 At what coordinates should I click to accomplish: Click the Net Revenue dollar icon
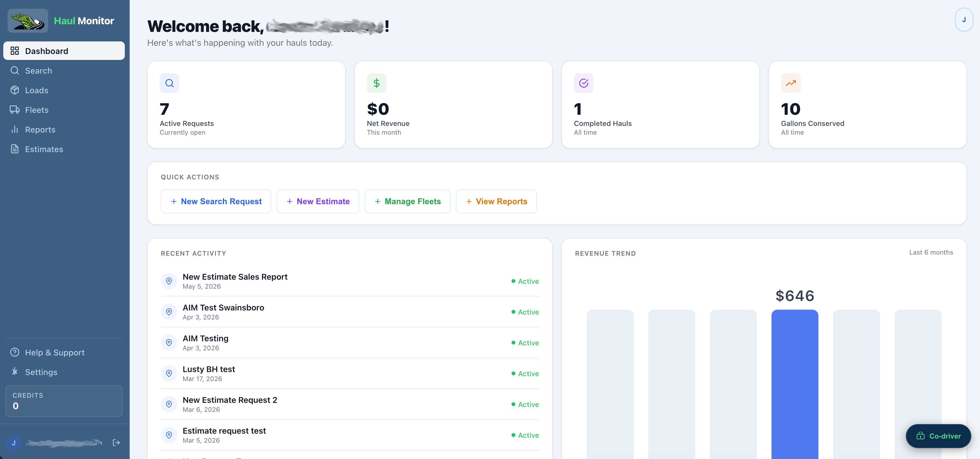pyautogui.click(x=377, y=83)
